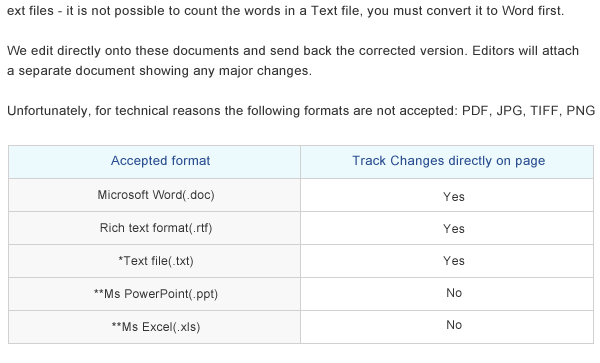600x363 pixels.
Task: Click the Yes value for Microsoft Word
Action: 454,197
